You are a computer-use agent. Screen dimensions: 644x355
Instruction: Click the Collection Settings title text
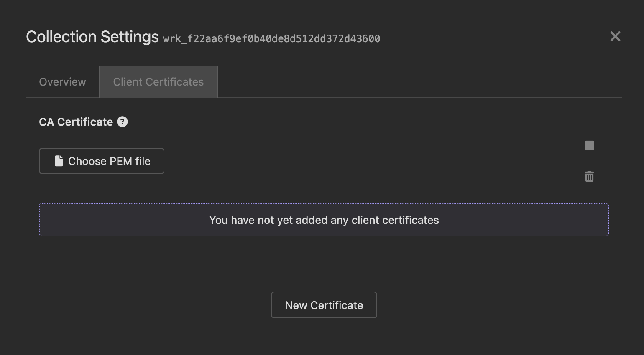pyautogui.click(x=92, y=37)
